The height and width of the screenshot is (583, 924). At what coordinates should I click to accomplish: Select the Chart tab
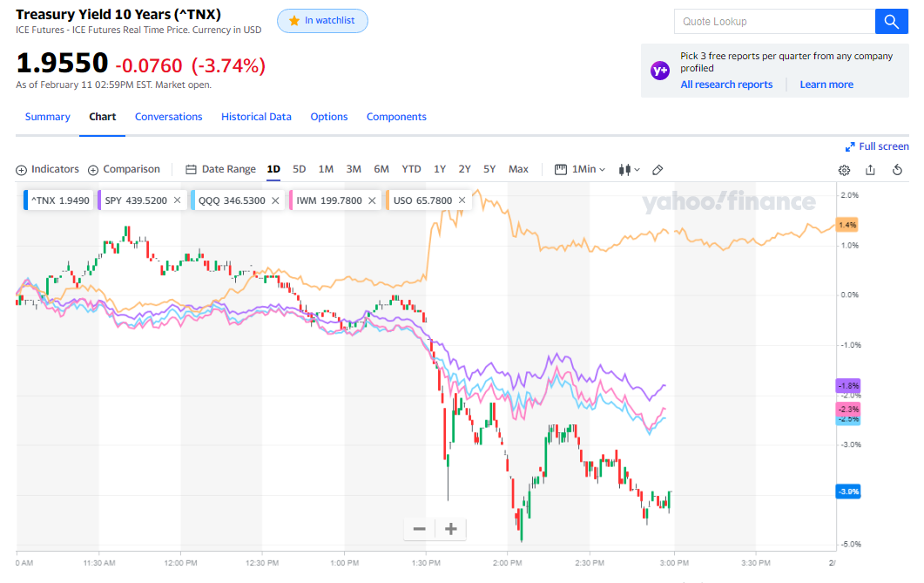(x=103, y=117)
